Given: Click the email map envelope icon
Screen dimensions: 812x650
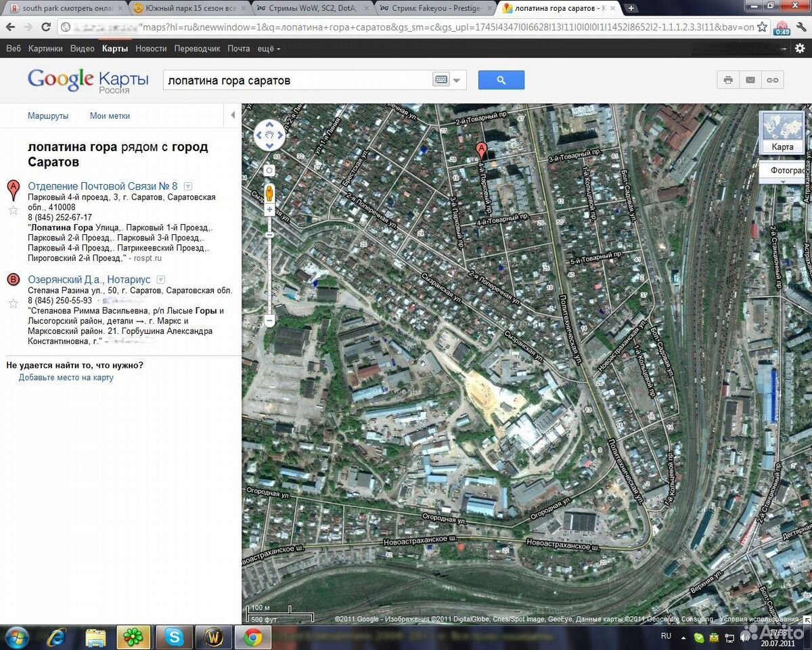Looking at the screenshot, I should tap(750, 80).
